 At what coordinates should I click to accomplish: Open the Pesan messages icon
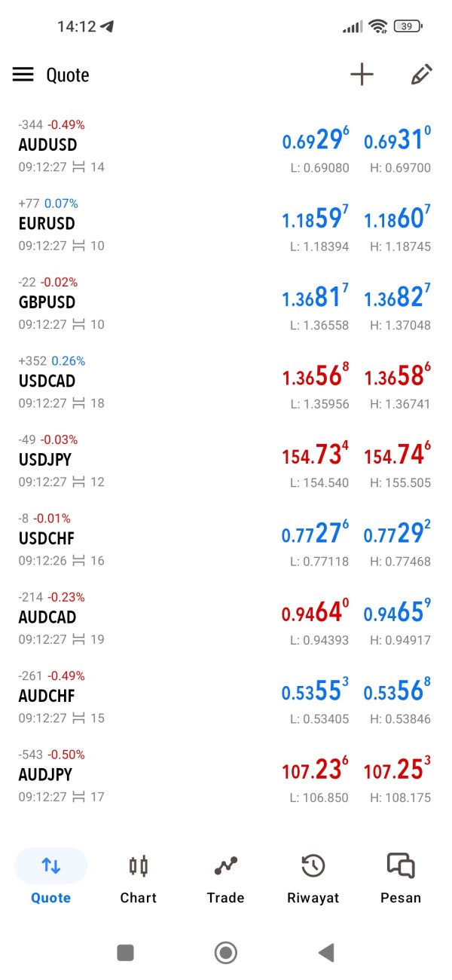click(x=400, y=867)
